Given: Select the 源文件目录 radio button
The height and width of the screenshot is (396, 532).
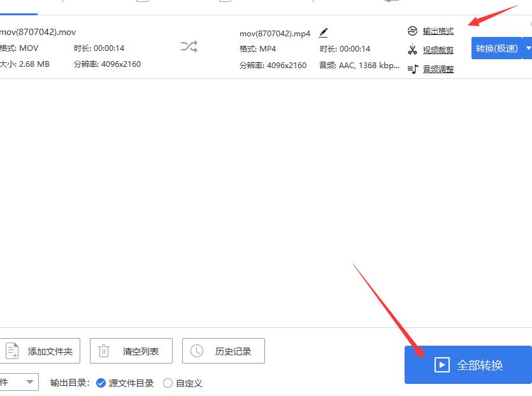Looking at the screenshot, I should point(100,383).
